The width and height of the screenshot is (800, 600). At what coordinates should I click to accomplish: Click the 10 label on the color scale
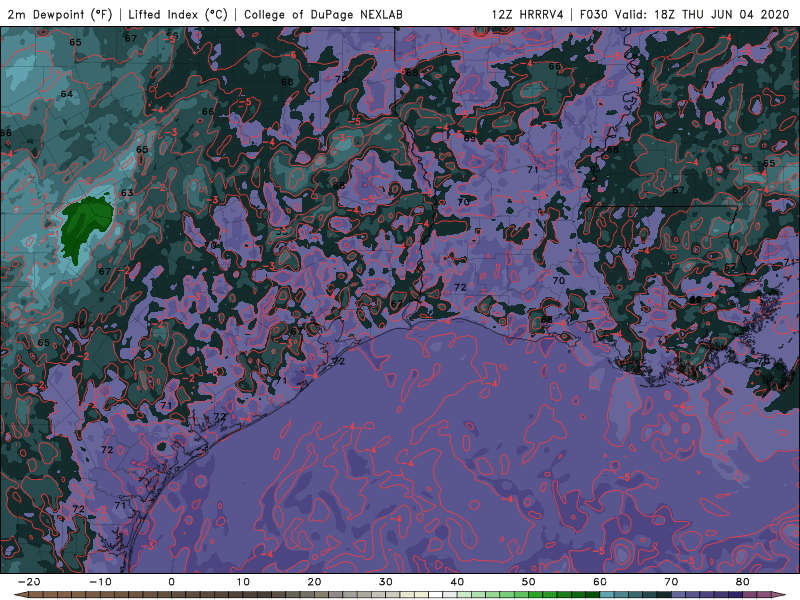(x=243, y=582)
